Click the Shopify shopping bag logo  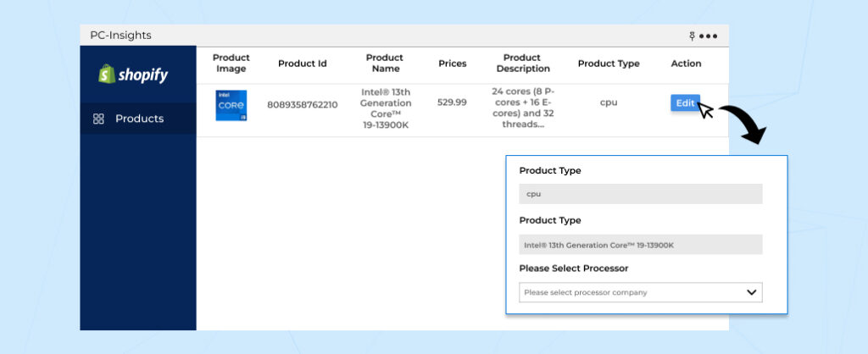pos(107,75)
